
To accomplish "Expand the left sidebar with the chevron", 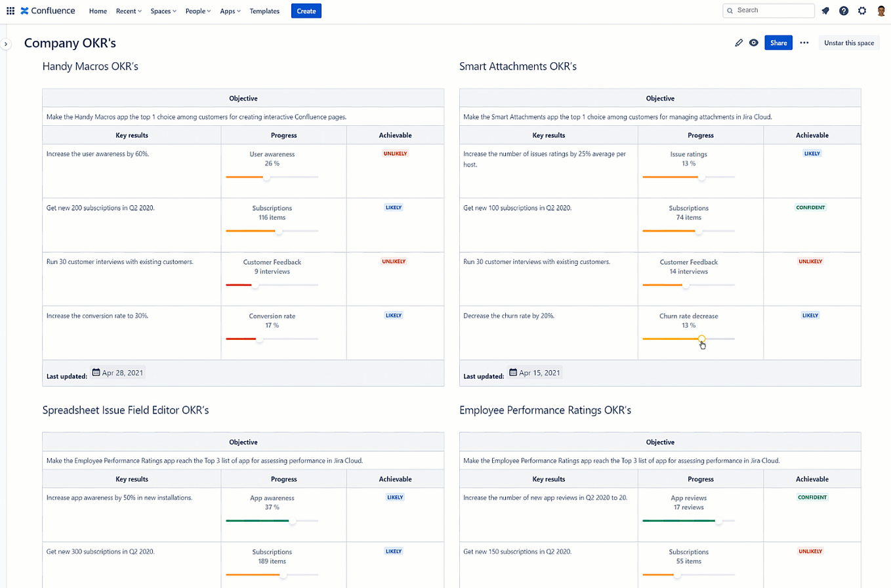I will [x=6, y=43].
